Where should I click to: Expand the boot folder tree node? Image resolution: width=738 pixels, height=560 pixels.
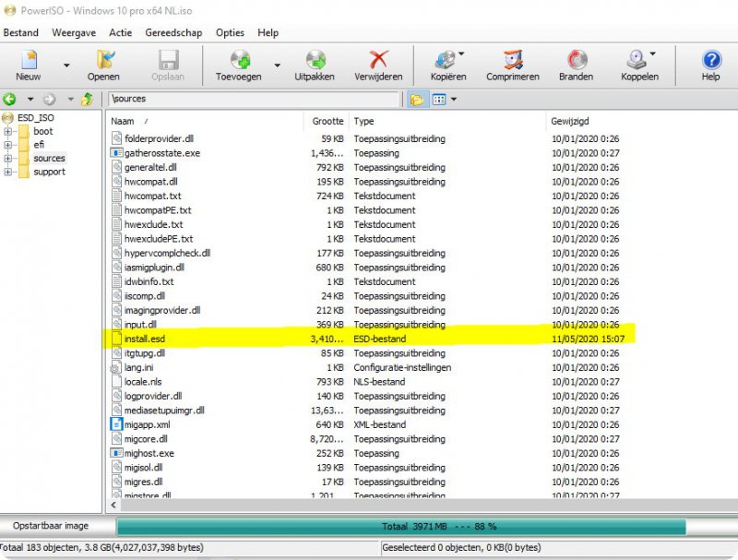pos(8,131)
